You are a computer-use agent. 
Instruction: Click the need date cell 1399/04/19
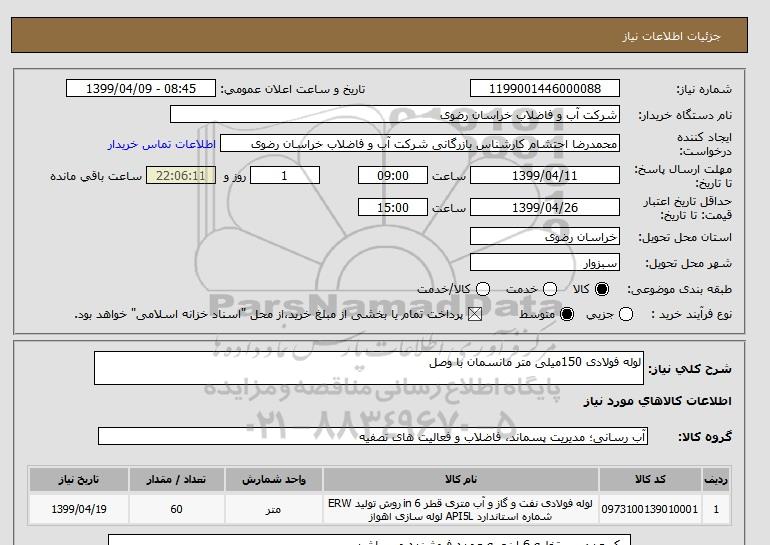(x=79, y=509)
